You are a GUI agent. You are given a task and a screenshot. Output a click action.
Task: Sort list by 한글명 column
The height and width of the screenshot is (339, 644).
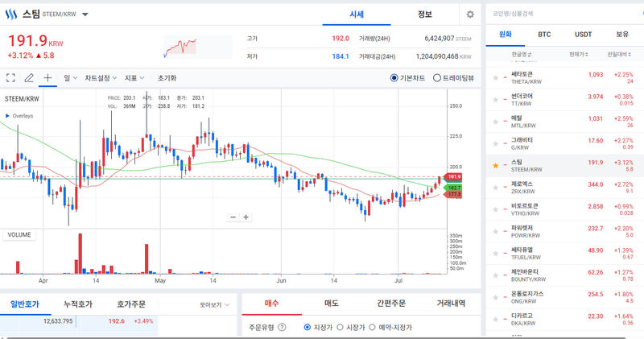pos(521,54)
